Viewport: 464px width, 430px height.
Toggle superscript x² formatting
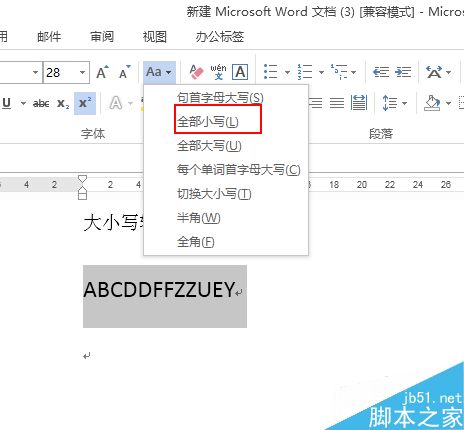[85, 103]
